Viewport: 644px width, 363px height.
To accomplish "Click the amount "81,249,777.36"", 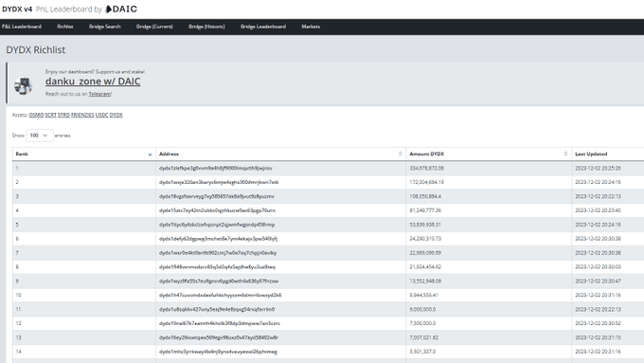I will pos(425,210).
